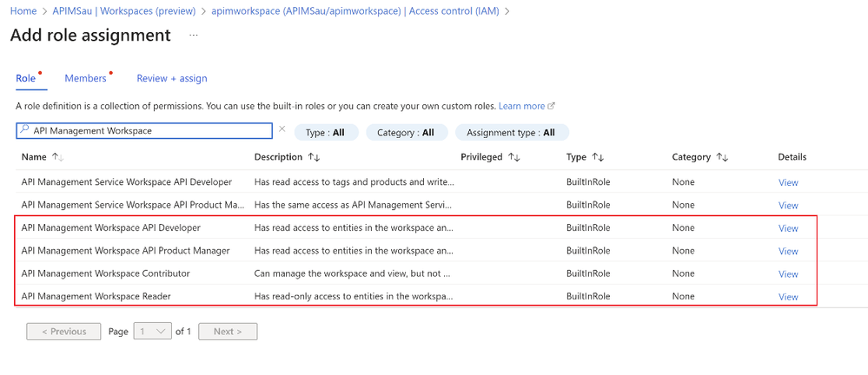Select API Management Workspace Contributor role
Viewport: 868px width, 375px height.
(105, 273)
